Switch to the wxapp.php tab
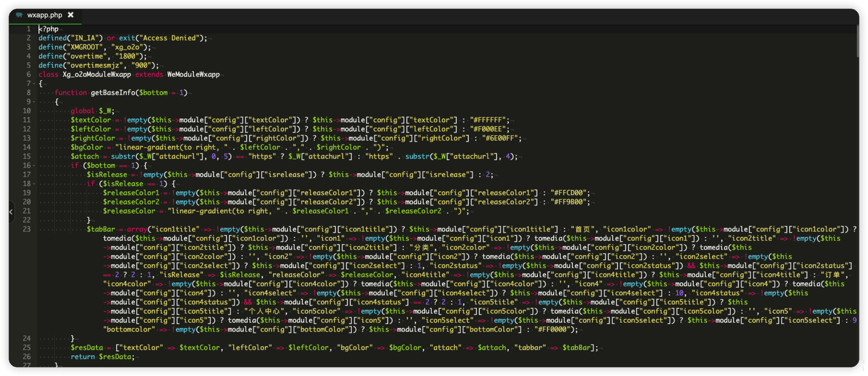 click(x=45, y=15)
